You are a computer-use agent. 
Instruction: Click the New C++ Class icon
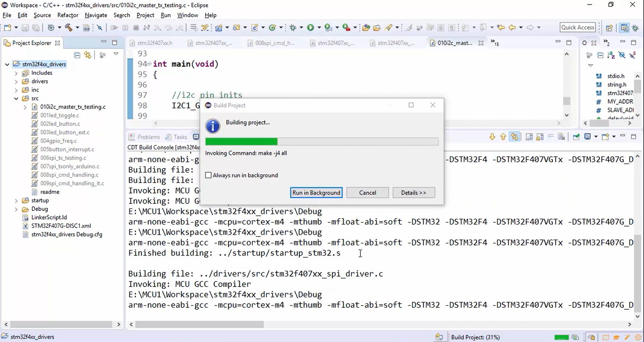click(272, 28)
